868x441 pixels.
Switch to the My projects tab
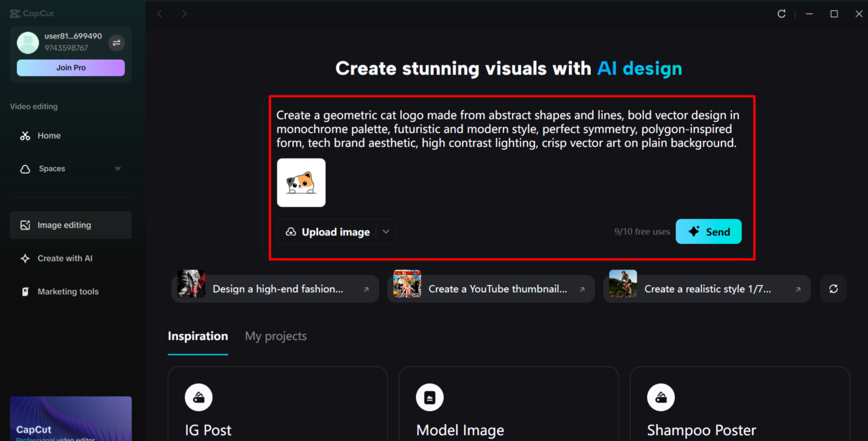(276, 336)
